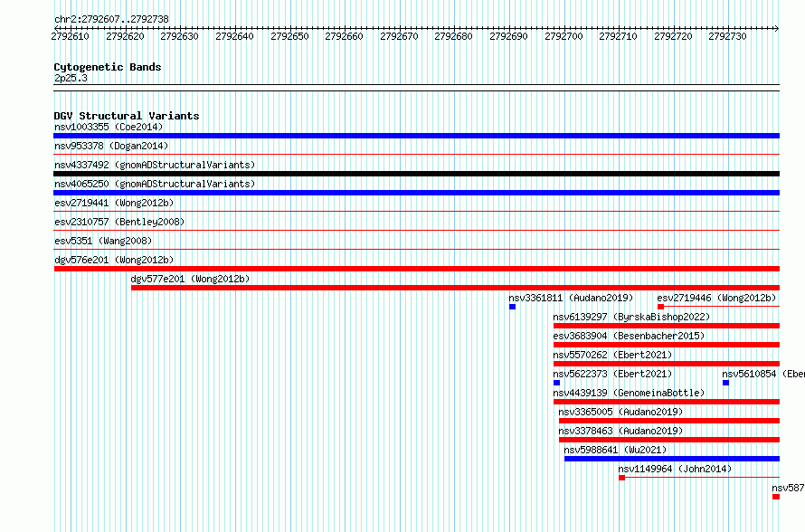Screen dimensions: 805x532
Task: Click the cut-off nsv587 label at right edge
Action: coord(788,488)
